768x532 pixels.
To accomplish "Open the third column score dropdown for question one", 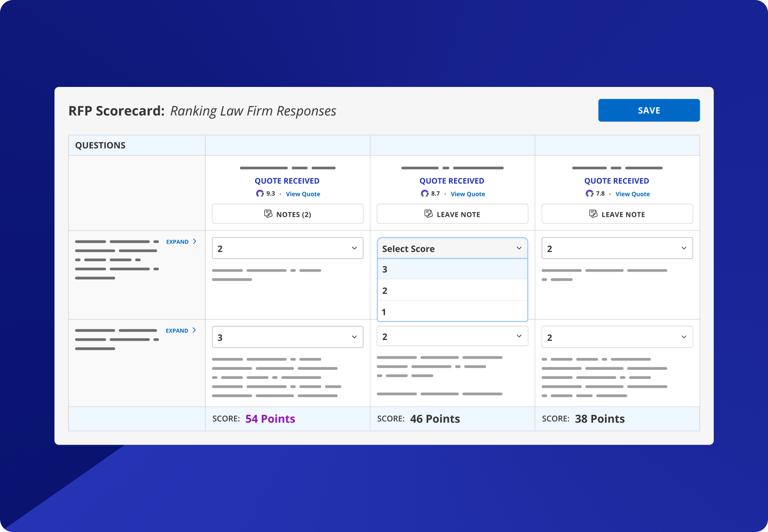I will (x=617, y=248).
